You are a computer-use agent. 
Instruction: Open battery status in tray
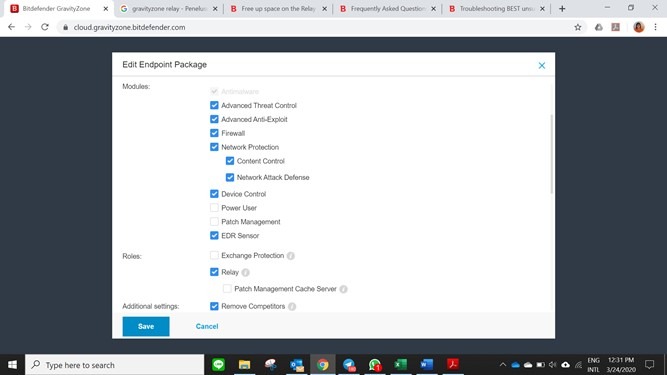[x=540, y=365]
